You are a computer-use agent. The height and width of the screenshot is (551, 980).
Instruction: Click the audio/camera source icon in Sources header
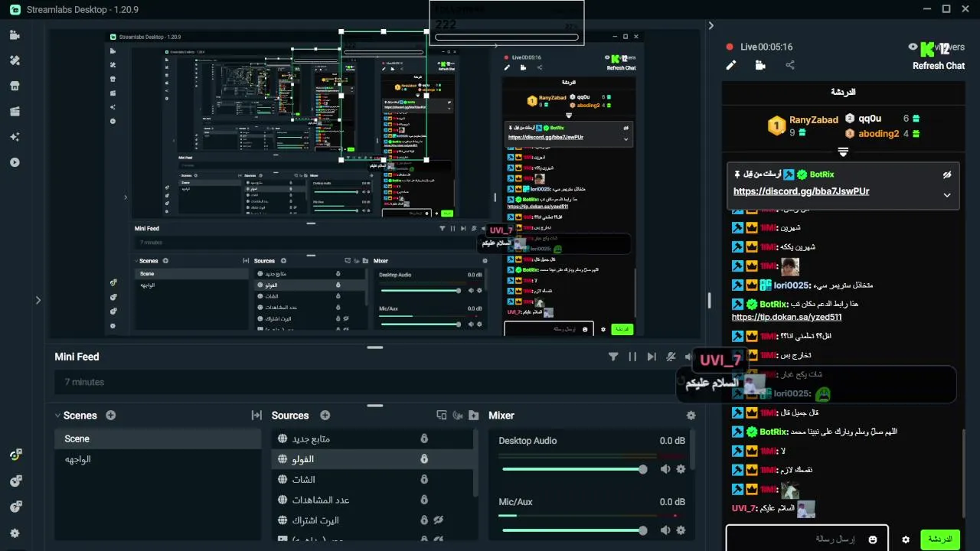458,416
